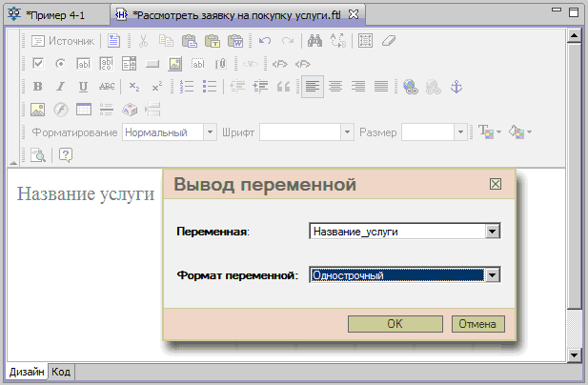Click the Underline formatting icon
Screen dimensions: 588x385
pos(83,87)
